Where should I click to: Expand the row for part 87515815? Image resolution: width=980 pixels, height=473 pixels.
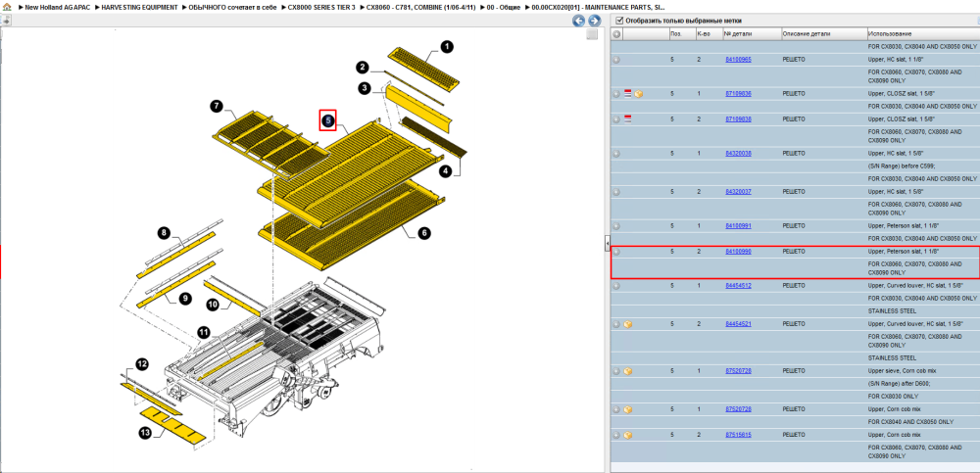616,435
